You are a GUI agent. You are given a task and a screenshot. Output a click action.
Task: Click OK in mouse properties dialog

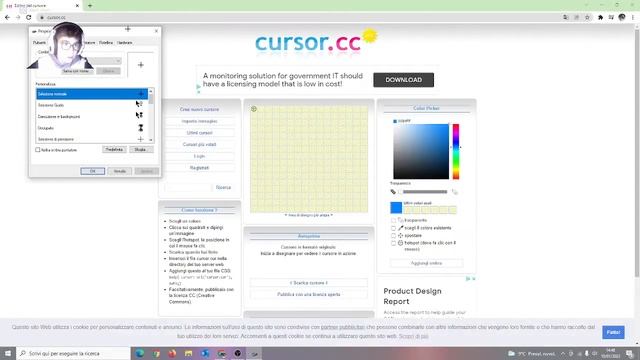click(x=93, y=171)
